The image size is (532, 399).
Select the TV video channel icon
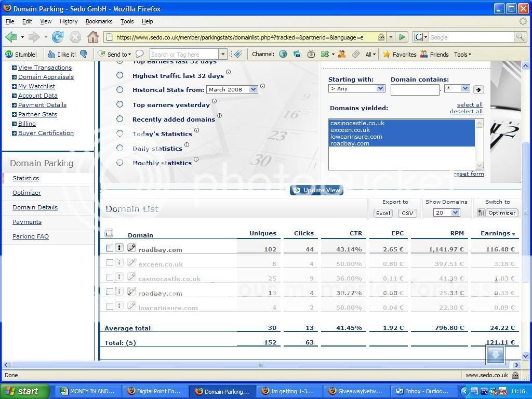coord(311,54)
